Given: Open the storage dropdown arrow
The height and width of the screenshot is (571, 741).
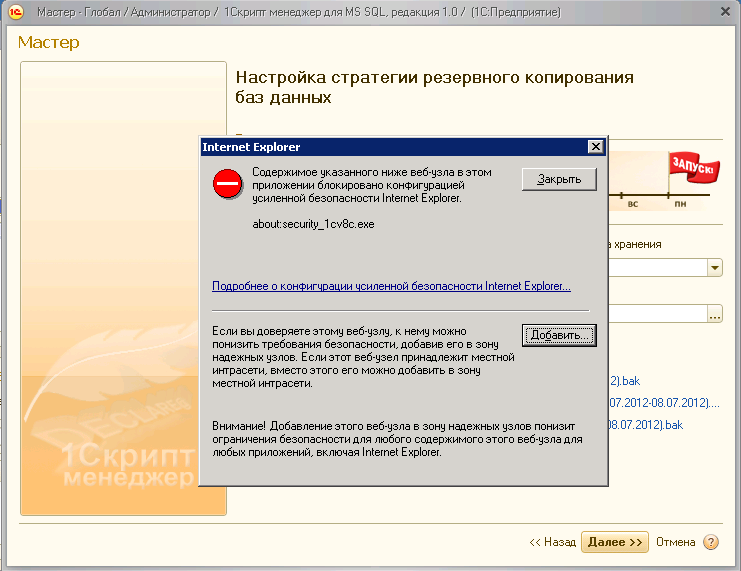Looking at the screenshot, I should (715, 268).
